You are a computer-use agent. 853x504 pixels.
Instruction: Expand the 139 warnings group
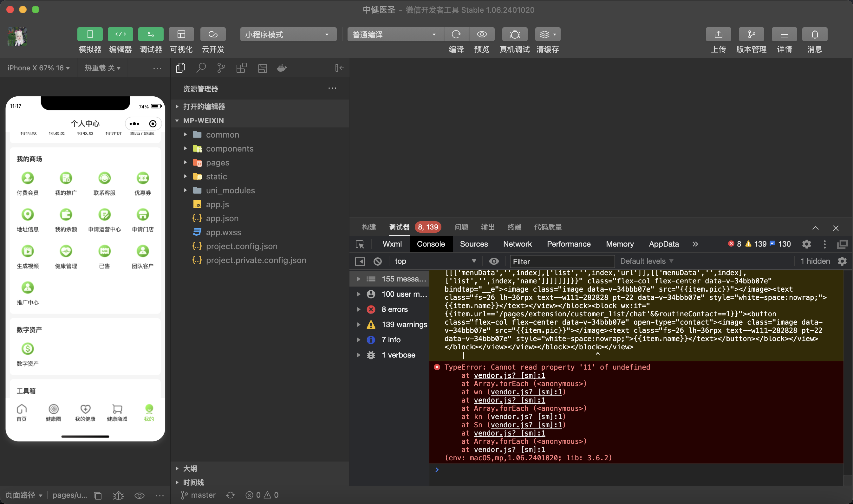tap(389, 325)
